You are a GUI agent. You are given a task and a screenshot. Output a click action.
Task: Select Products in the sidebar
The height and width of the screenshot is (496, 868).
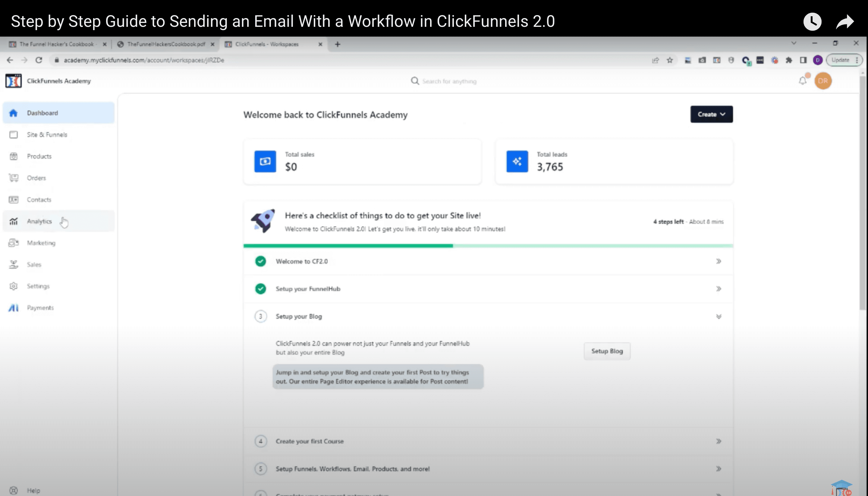(x=39, y=156)
